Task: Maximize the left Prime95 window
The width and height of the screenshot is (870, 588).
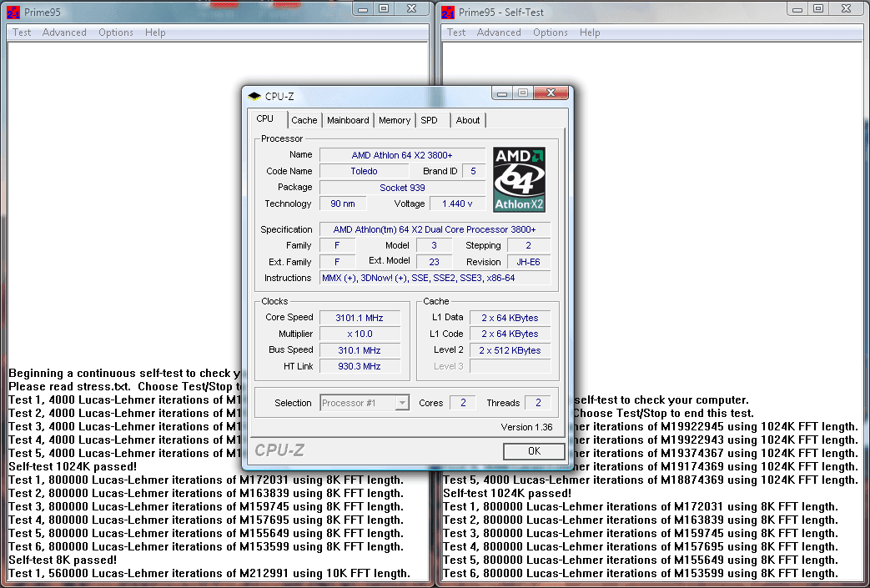Action: tap(384, 8)
